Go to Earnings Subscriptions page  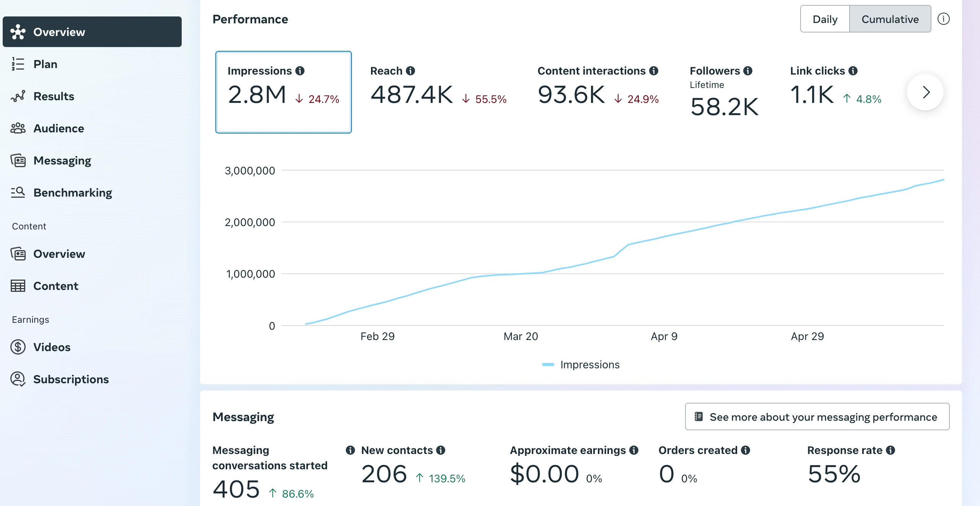tap(71, 379)
